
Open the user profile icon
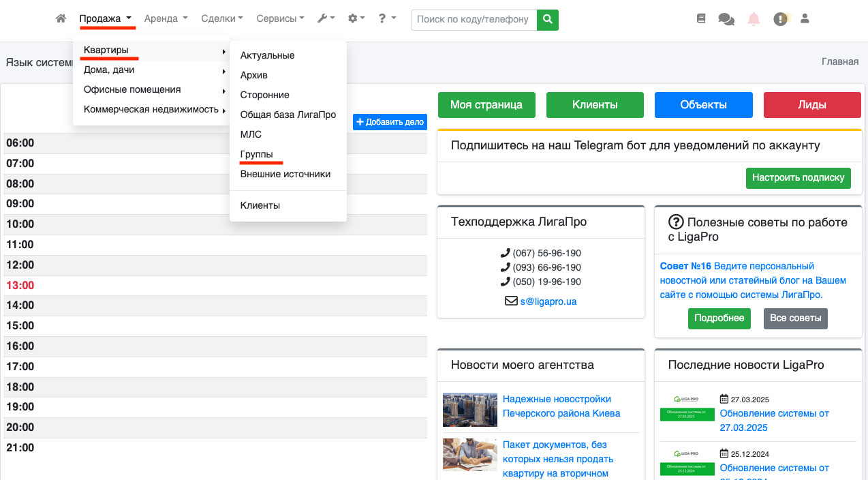click(x=805, y=19)
